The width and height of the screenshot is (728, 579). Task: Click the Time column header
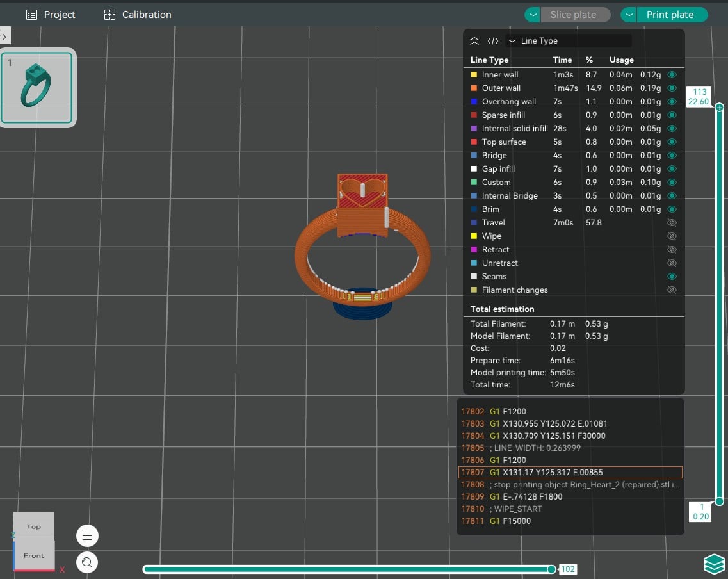point(562,60)
